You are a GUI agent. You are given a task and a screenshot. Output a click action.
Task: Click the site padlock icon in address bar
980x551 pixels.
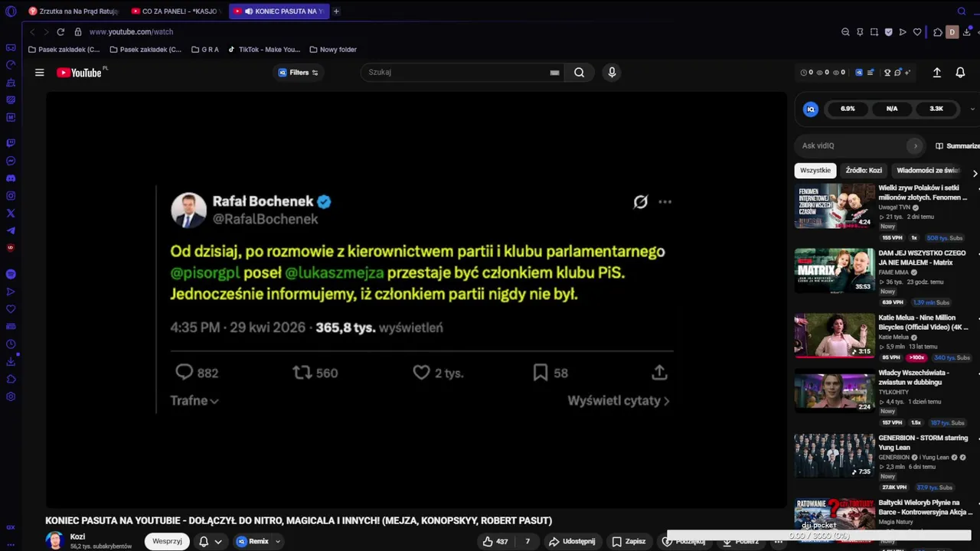[78, 32]
